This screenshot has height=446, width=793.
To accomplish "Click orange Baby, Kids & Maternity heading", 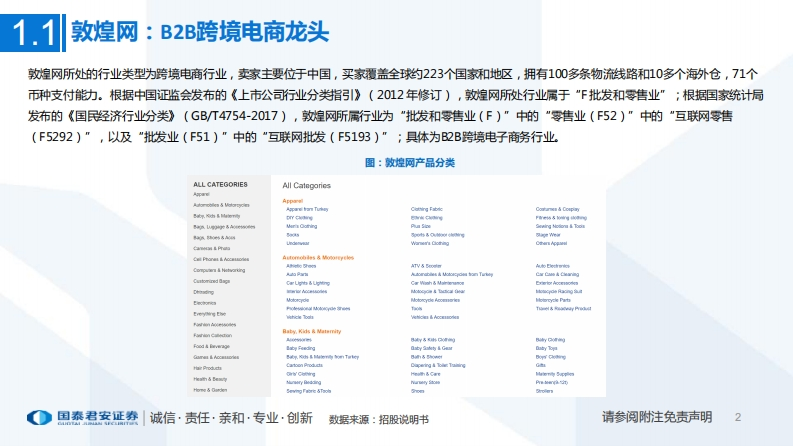I will 312,331.
